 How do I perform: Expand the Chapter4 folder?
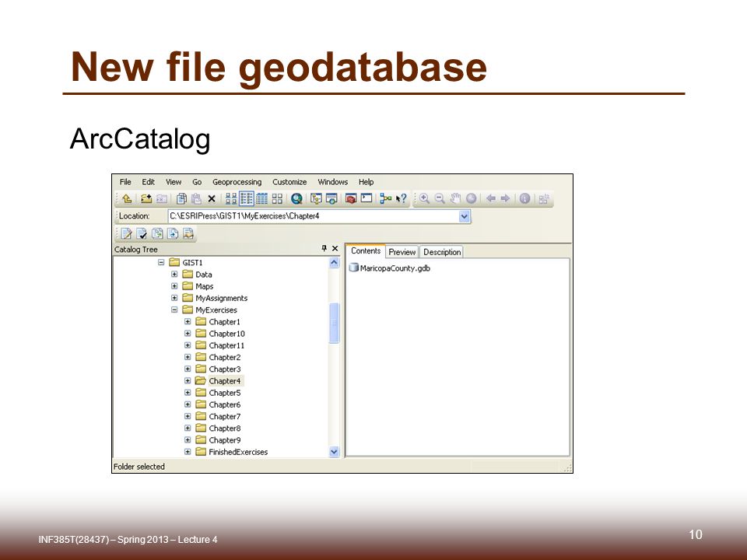tap(188, 381)
